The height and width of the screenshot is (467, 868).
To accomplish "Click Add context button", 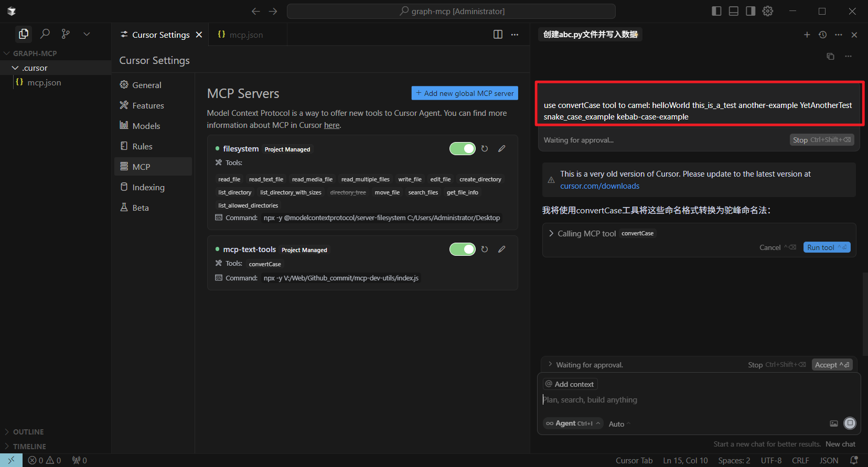I will point(570,384).
